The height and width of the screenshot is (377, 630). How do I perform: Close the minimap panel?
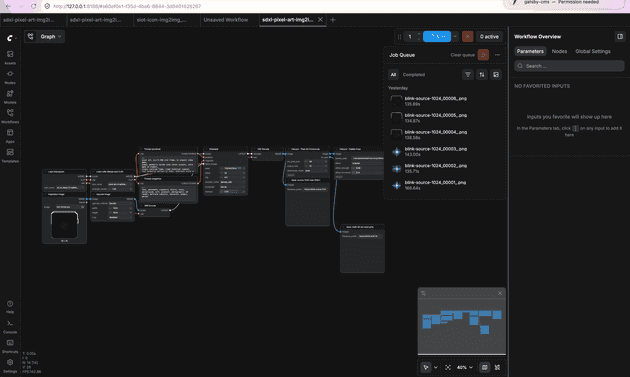tap(500, 293)
